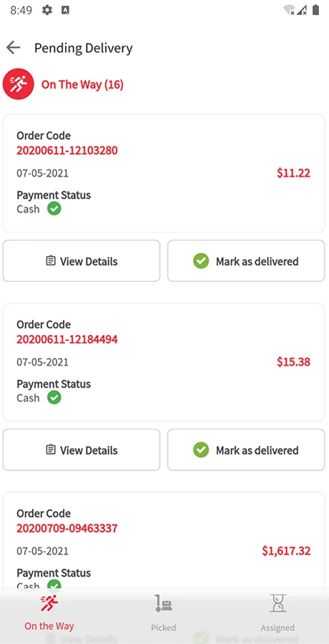
Task: Tap the red running man header icon
Action: [x=18, y=84]
